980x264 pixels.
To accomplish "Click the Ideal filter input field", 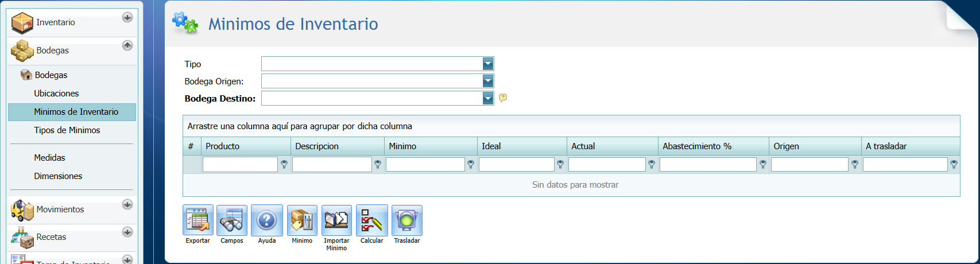I will tap(516, 165).
